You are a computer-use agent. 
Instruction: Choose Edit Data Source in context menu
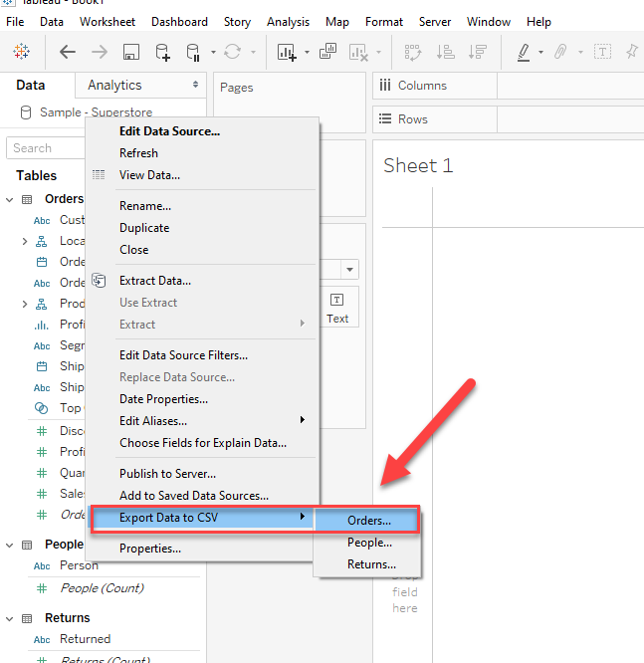169,131
